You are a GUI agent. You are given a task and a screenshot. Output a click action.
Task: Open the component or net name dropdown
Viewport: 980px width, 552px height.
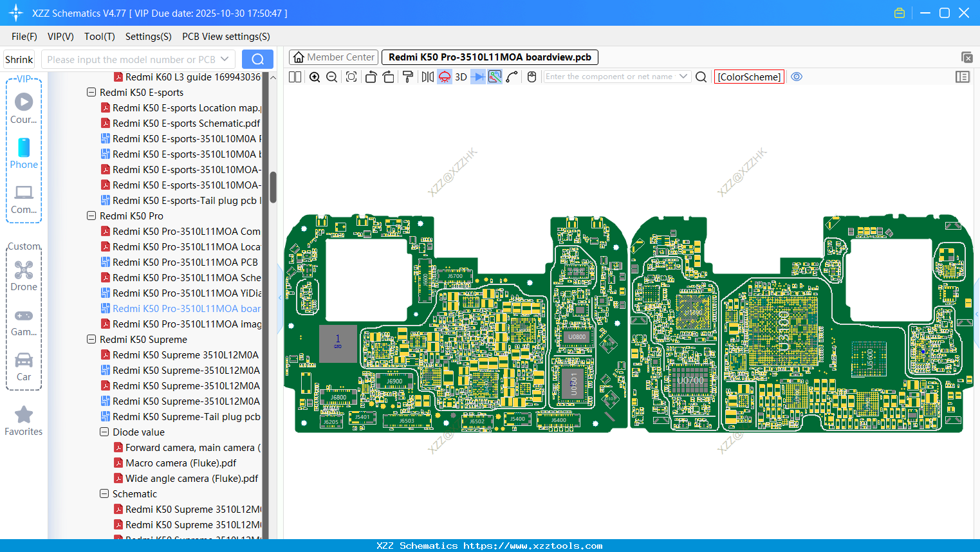click(683, 77)
